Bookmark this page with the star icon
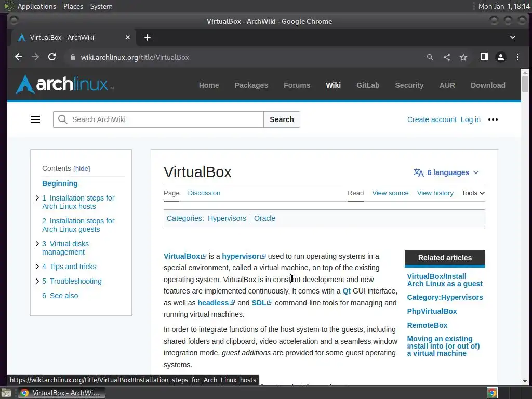The height and width of the screenshot is (399, 532). tap(463, 57)
